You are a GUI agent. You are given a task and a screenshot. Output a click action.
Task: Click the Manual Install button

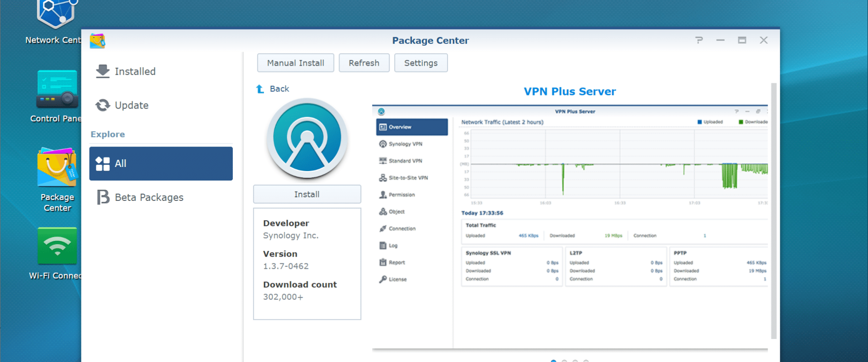tap(296, 63)
